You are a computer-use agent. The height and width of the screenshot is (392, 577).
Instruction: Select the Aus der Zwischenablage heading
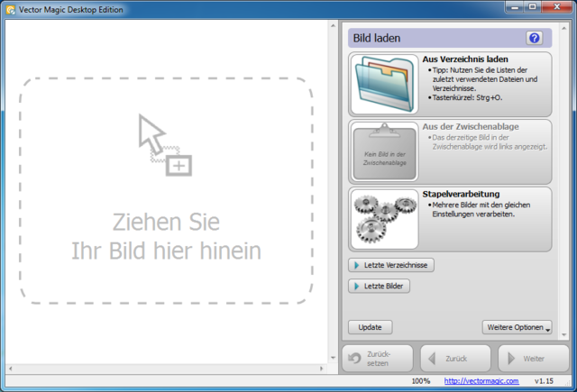471,127
